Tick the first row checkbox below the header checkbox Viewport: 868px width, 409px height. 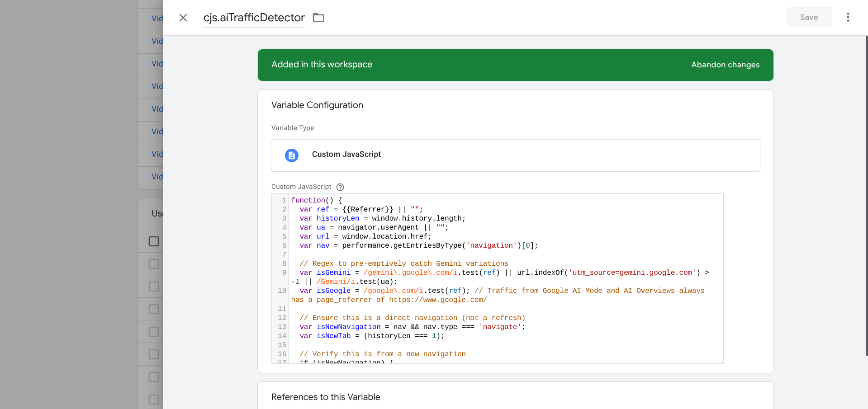[154, 264]
